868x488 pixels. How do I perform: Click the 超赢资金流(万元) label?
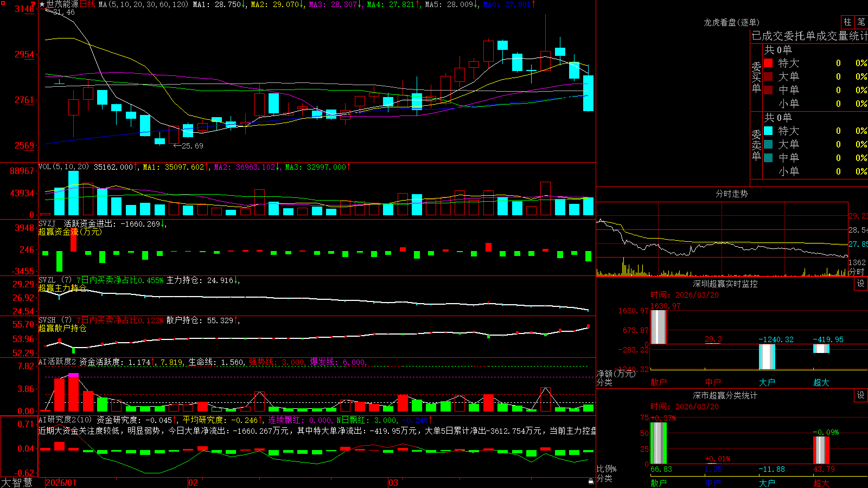pyautogui.click(x=70, y=232)
